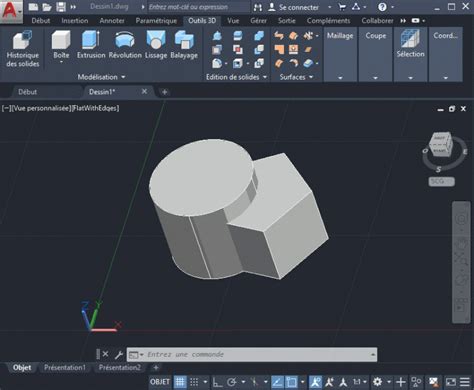Screen dimensions: 474x390
Task: Click the search binoculars icon
Action: (x=258, y=7)
